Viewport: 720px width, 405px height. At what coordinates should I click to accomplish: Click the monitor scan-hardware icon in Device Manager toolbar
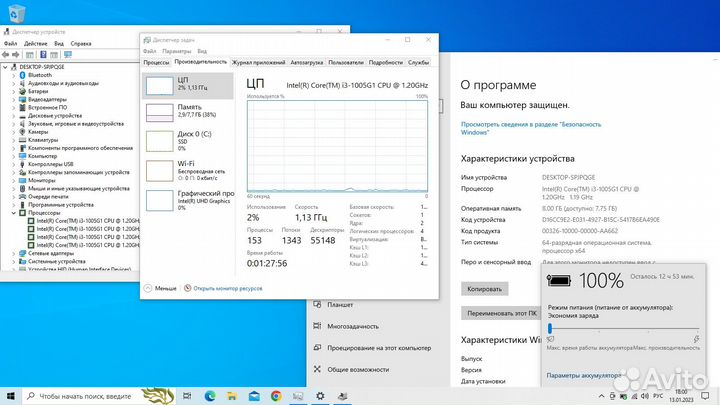[68, 55]
